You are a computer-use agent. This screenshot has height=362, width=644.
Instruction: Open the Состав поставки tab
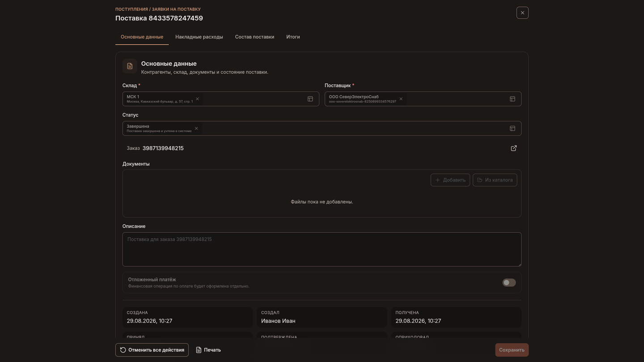(x=254, y=37)
